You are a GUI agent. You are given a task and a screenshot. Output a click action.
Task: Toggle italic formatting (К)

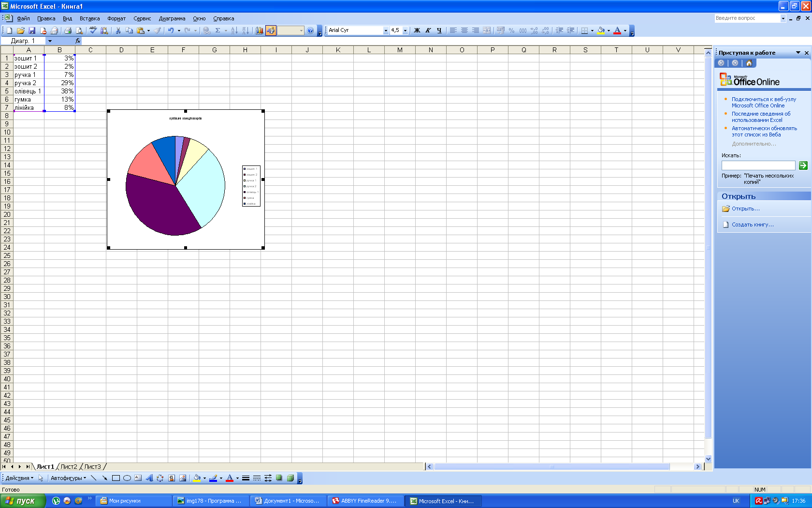click(x=428, y=30)
